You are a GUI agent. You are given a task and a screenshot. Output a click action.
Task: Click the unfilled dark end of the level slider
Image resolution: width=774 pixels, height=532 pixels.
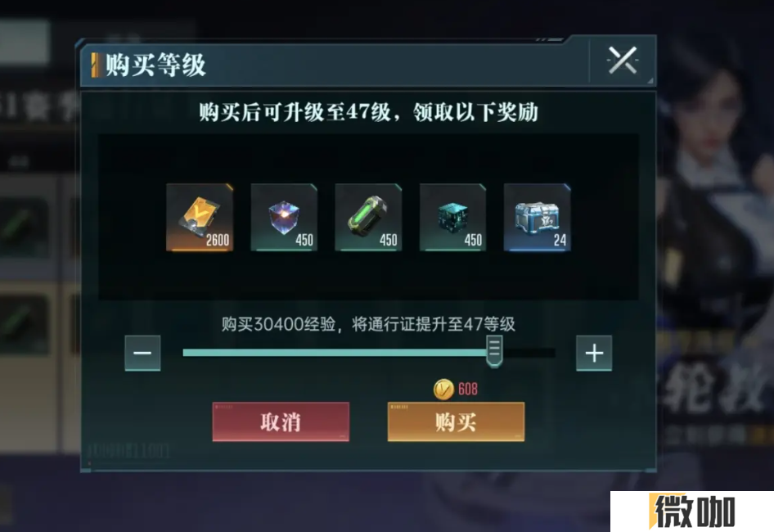[x=529, y=353]
